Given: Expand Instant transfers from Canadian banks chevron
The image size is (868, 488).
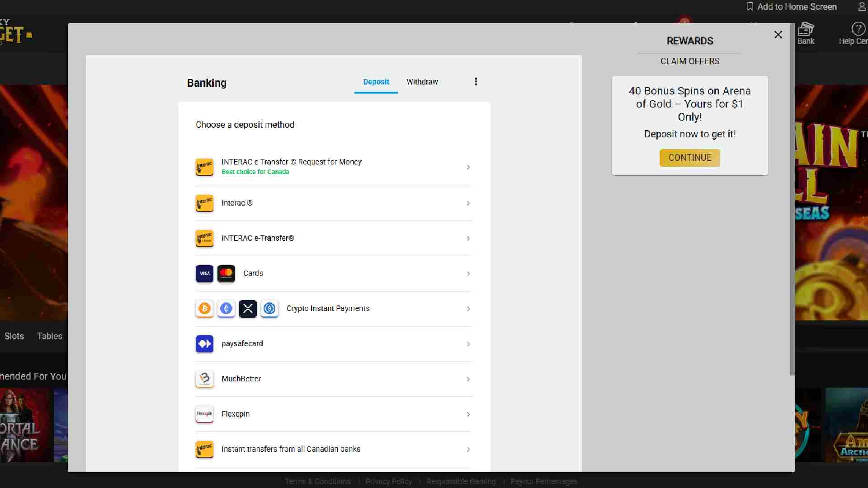Looking at the screenshot, I should tap(468, 450).
